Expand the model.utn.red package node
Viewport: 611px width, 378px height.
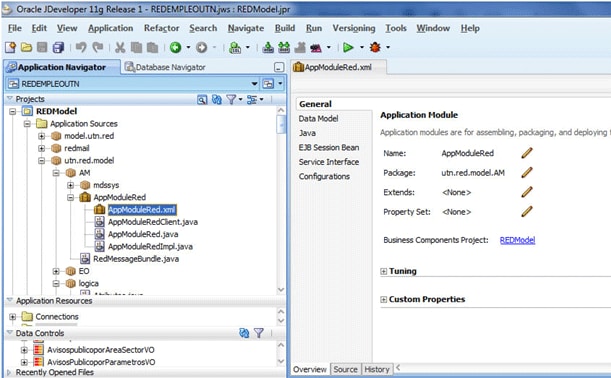point(41,136)
